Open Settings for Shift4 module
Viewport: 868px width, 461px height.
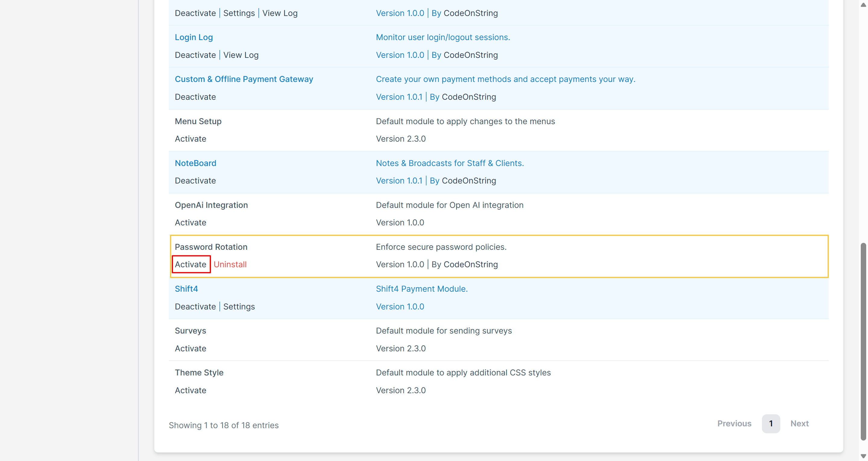click(239, 307)
